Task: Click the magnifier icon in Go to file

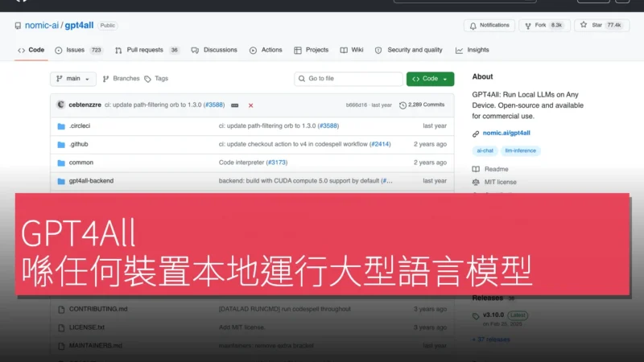Action: pos(302,79)
